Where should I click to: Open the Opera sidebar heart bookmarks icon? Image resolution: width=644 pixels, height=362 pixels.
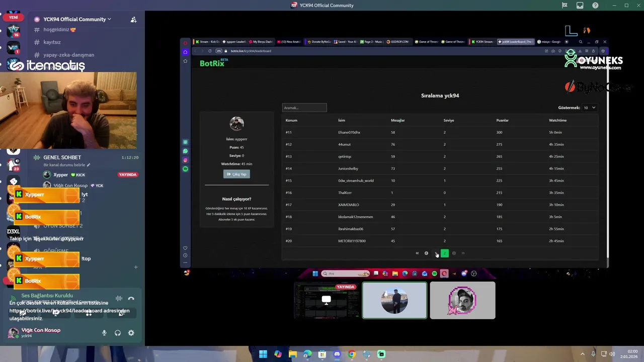(185, 248)
